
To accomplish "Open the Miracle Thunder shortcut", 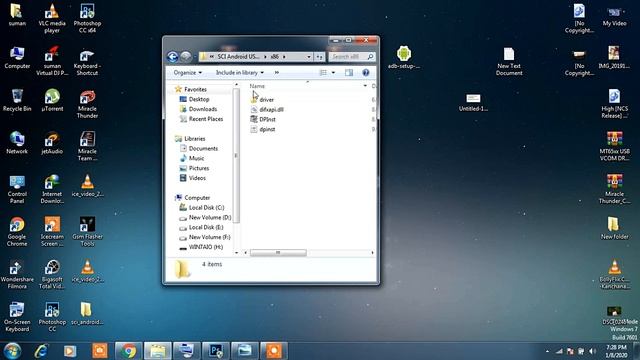I will 87,104.
